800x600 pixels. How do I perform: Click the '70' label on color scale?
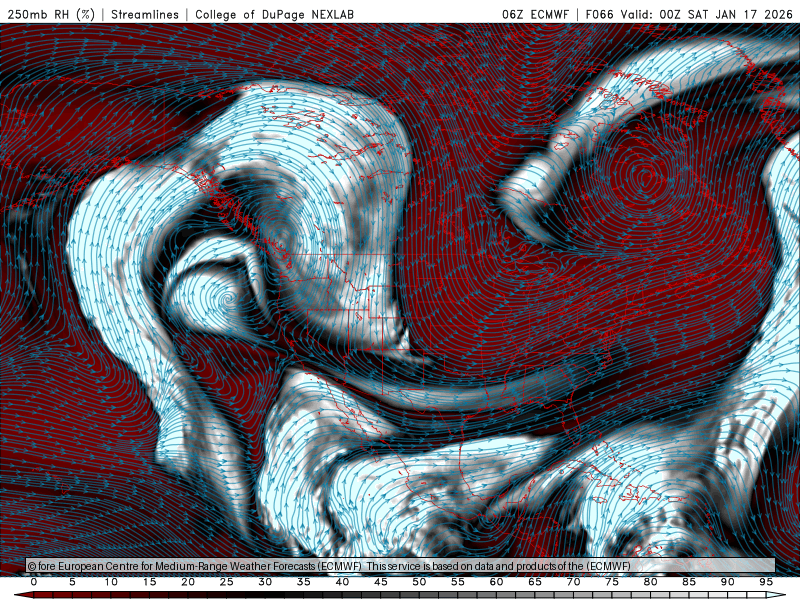coord(573,582)
